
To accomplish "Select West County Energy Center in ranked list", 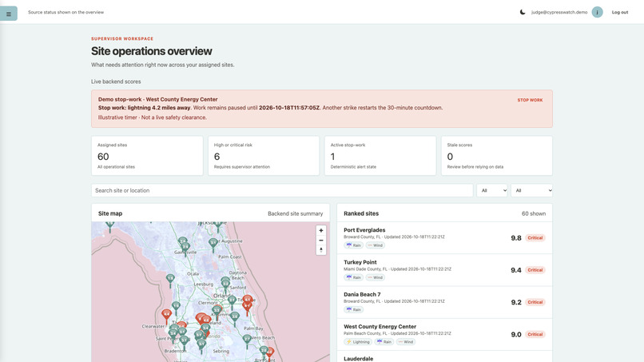I will [x=380, y=327].
